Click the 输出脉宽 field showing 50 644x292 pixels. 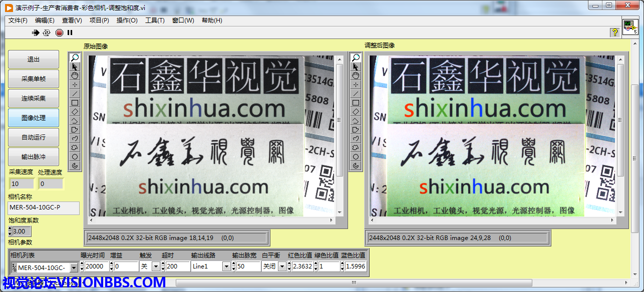tap(248, 266)
